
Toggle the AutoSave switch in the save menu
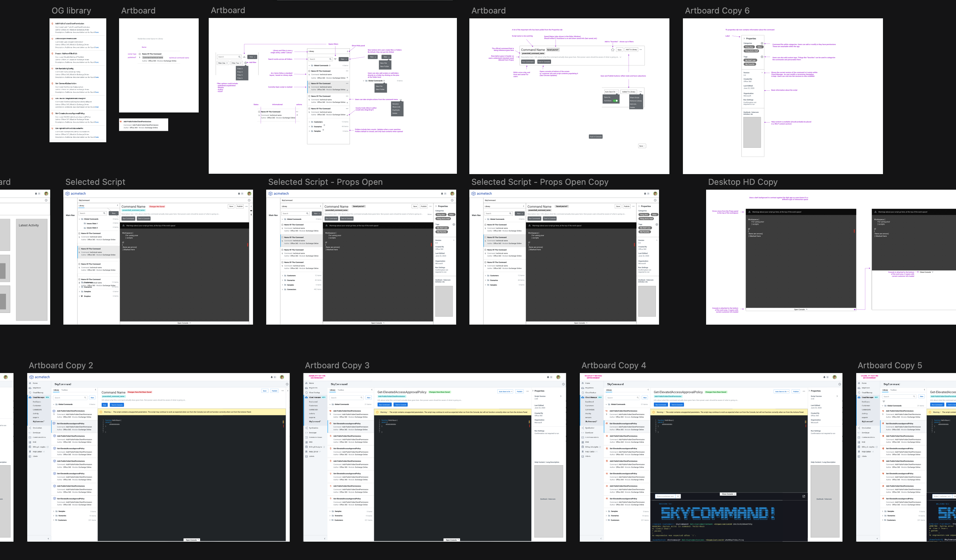click(x=616, y=100)
